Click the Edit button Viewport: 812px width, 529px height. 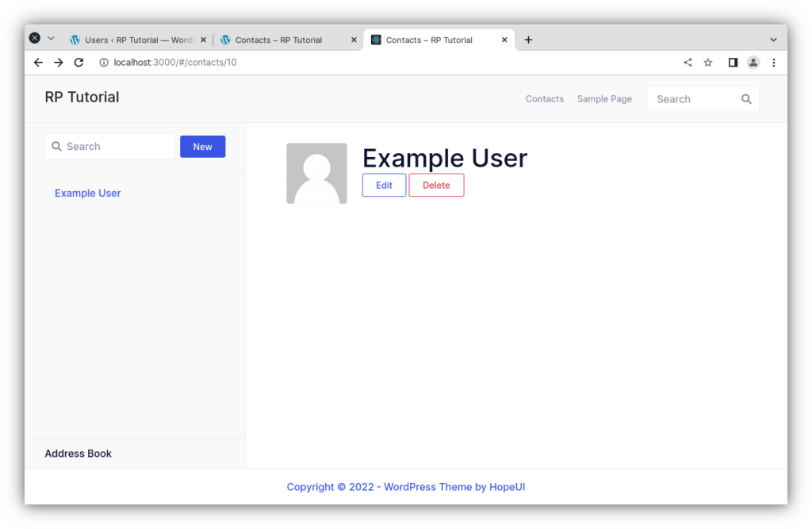pos(384,186)
